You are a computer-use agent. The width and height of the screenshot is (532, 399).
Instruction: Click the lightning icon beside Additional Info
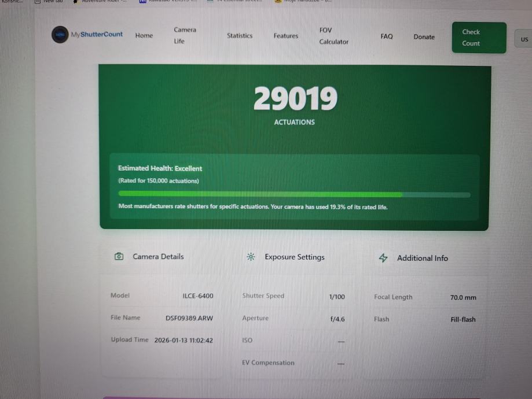383,258
